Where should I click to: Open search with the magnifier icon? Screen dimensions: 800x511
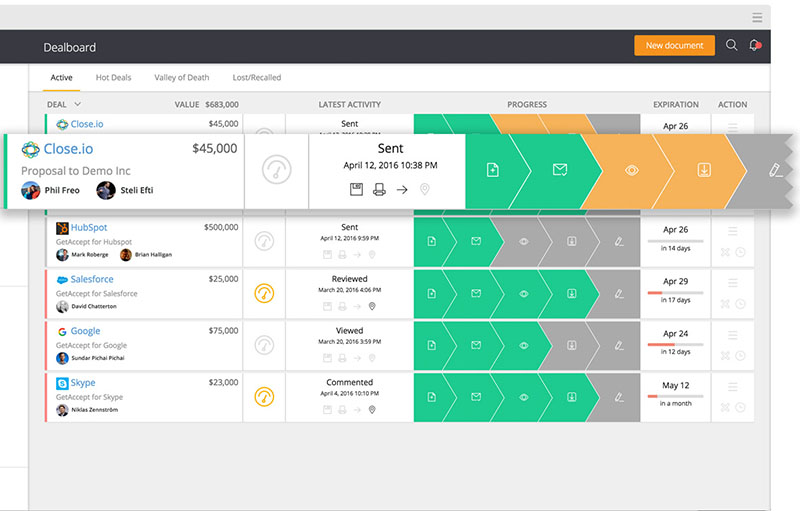pos(731,45)
